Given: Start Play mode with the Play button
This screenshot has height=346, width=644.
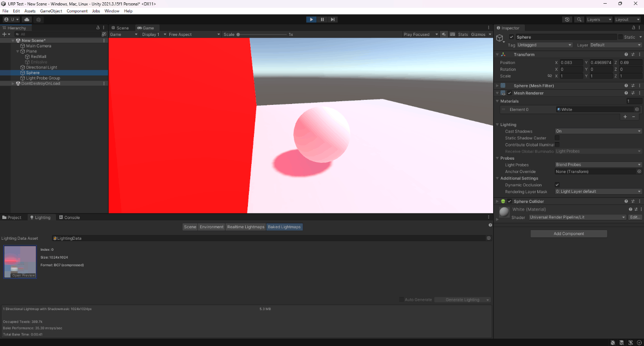Looking at the screenshot, I should [x=311, y=19].
